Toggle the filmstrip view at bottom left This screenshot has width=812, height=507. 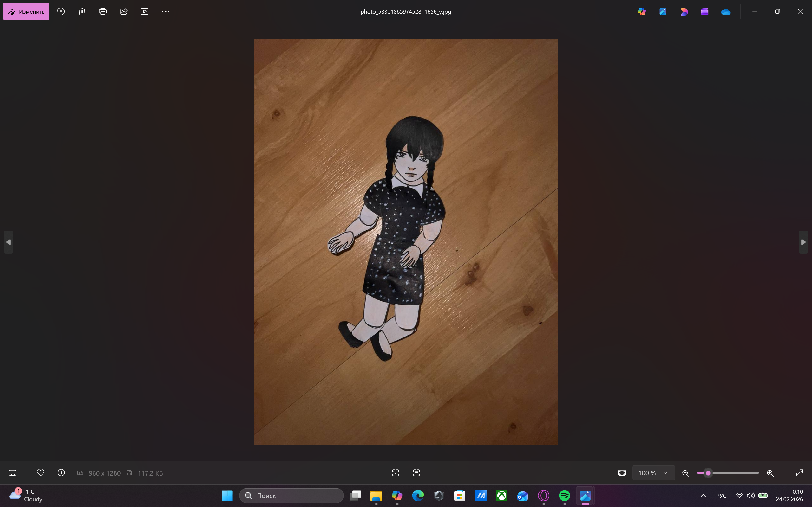[x=12, y=473]
